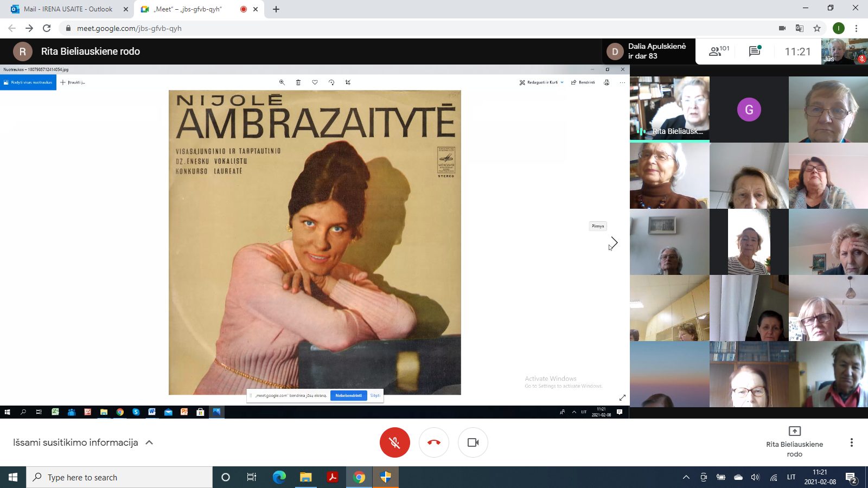Click the camera permission icon in address bar
Screen dimensions: 868x488
coord(782,28)
